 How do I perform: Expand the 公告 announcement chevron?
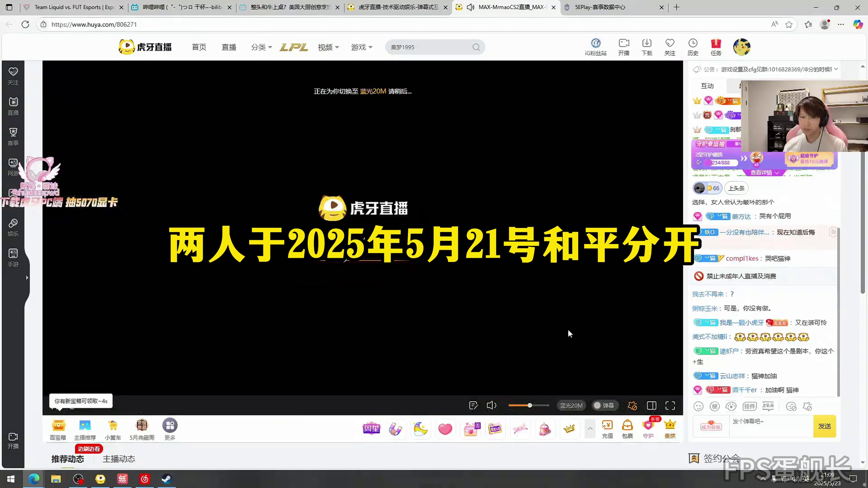click(x=836, y=69)
